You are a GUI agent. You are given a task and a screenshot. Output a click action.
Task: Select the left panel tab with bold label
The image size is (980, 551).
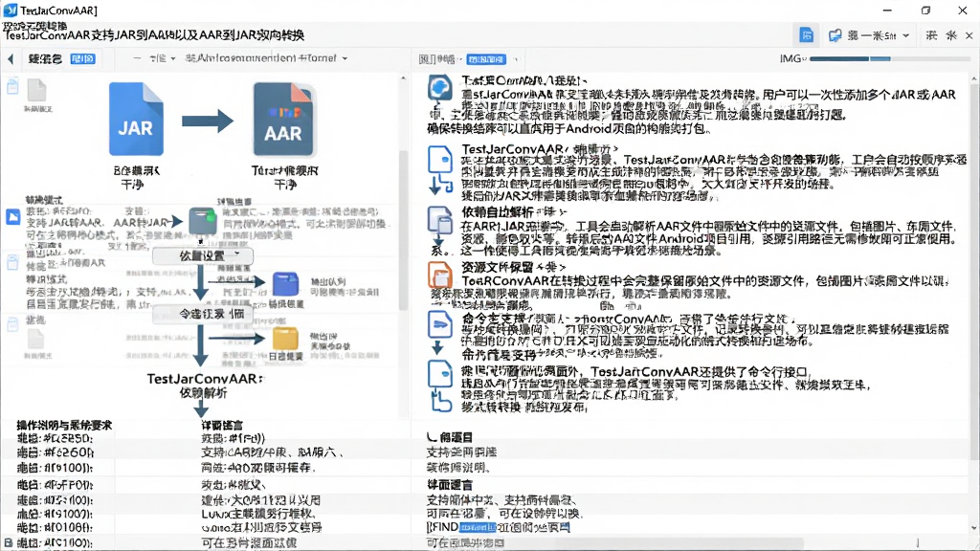[45, 58]
